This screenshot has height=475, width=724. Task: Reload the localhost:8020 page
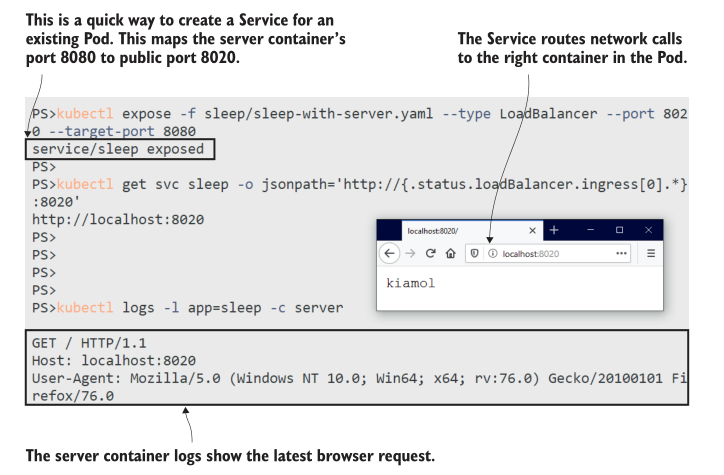click(430, 255)
